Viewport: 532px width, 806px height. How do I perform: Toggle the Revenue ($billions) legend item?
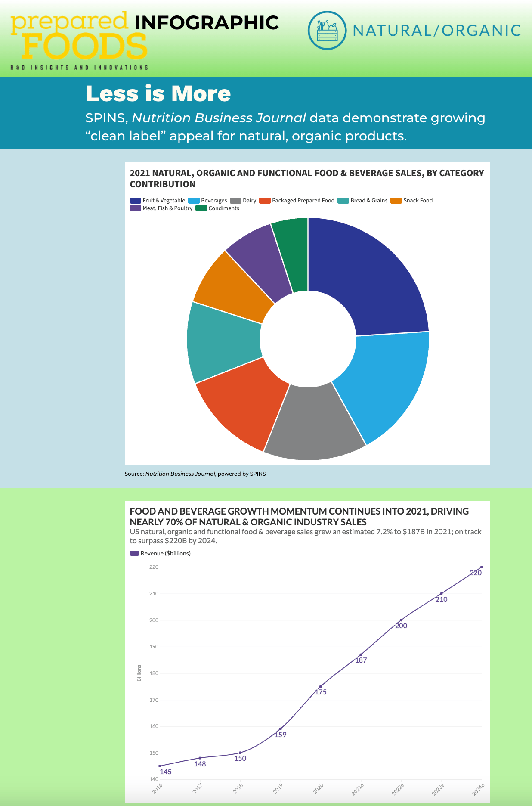coord(161,553)
